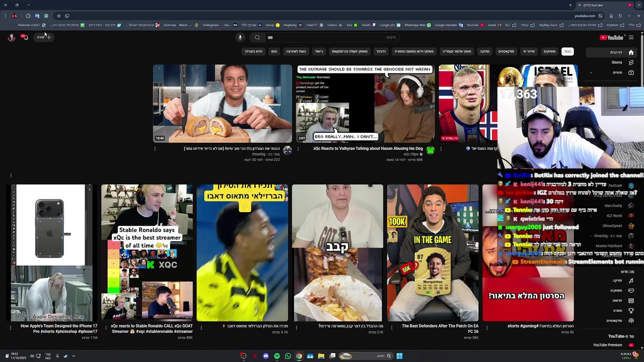Click 'xQc reacts to Stable Ronaldo' short title
644x362 pixels.
pos(151,328)
